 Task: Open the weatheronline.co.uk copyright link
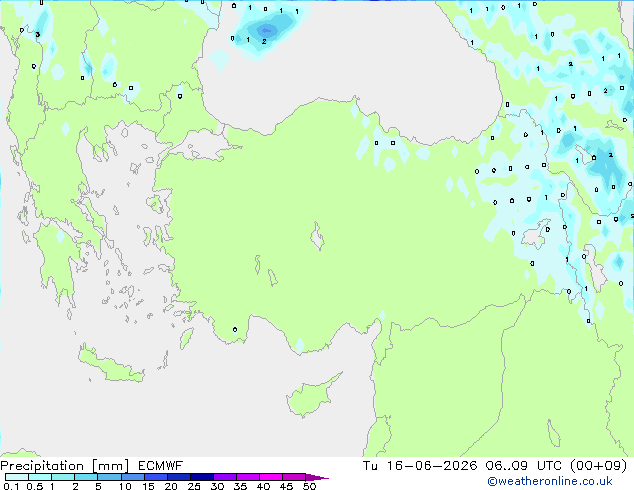coord(550,481)
